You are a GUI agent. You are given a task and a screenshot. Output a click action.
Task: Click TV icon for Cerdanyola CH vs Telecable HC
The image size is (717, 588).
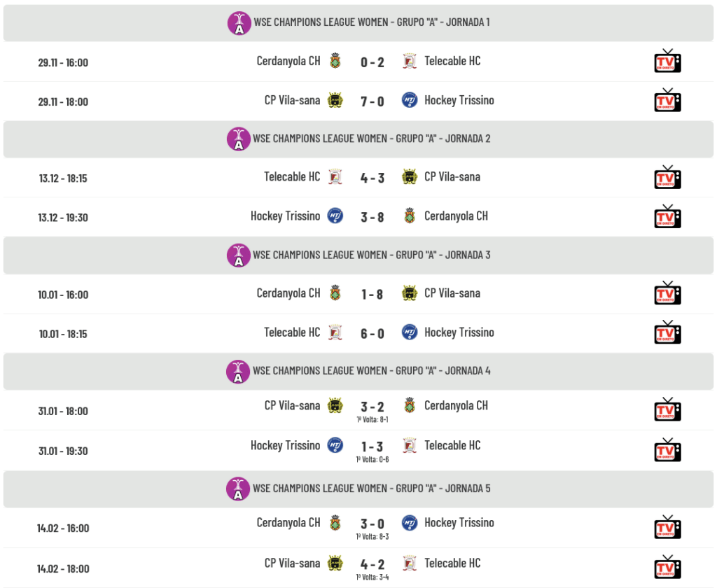tap(667, 62)
